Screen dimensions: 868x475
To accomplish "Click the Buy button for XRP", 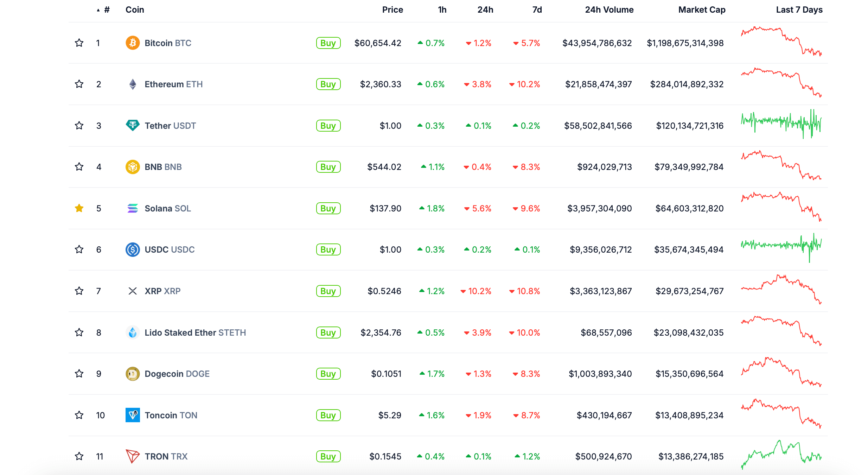I will pyautogui.click(x=328, y=291).
